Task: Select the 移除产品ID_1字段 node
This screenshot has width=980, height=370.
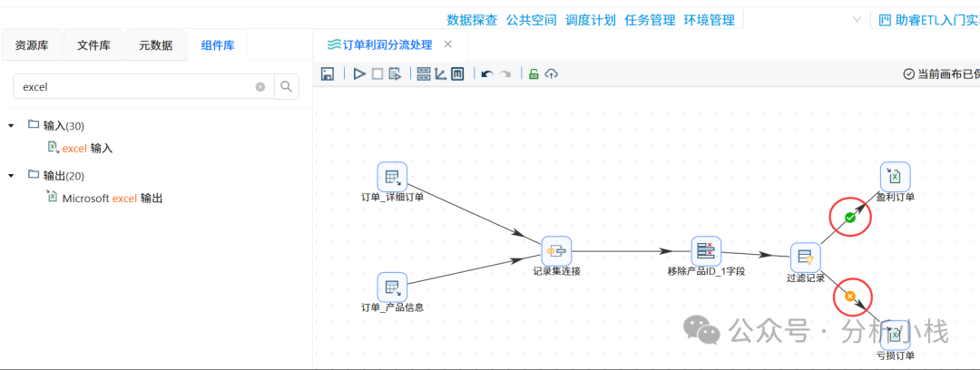Action: pos(706,251)
